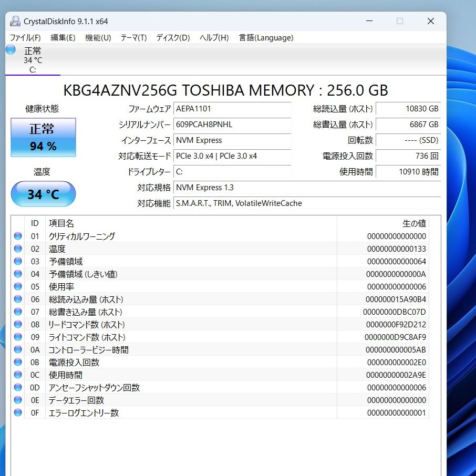The image size is (476, 476).
Task: Click raw value 000000000005AB
Action: click(x=396, y=350)
